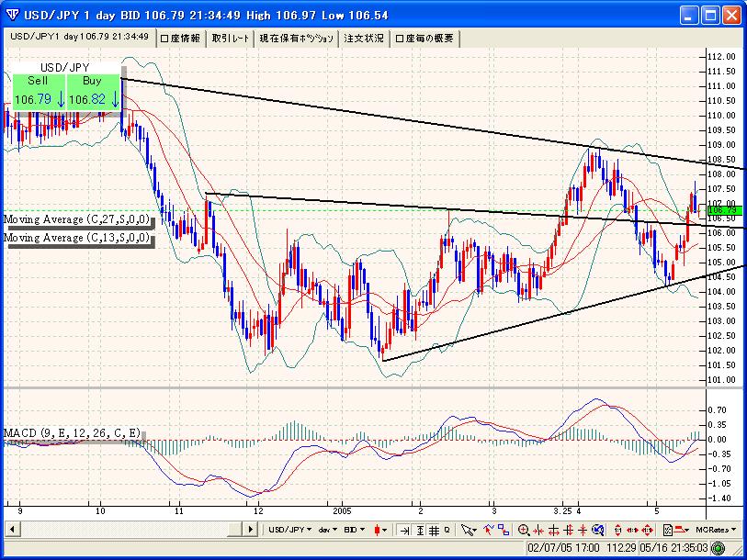This screenshot has width=747, height=560.
Task: Click the Buy 106.82 button
Action: pos(94,93)
